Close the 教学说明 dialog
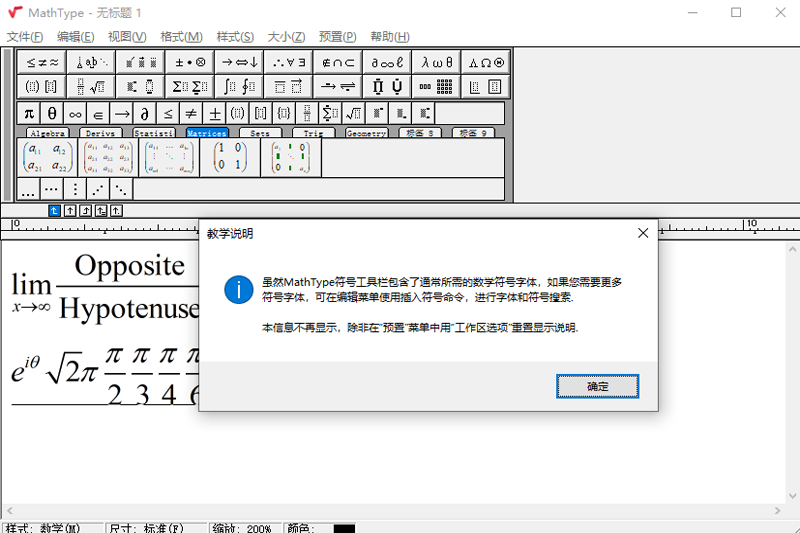The width and height of the screenshot is (800, 533). coord(643,233)
